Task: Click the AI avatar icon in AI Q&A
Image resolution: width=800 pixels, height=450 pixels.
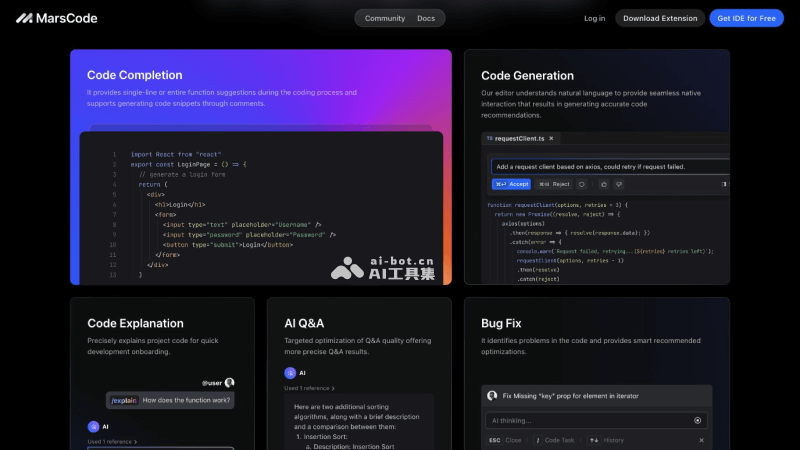Action: pos(289,373)
